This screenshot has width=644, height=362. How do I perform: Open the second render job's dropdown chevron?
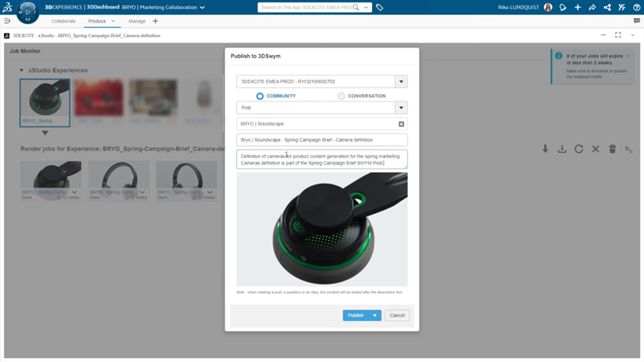click(142, 192)
